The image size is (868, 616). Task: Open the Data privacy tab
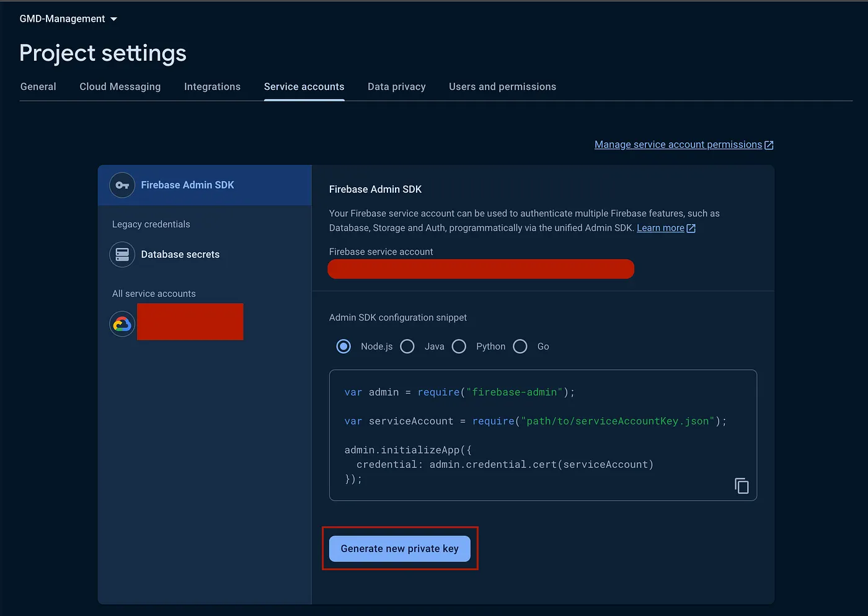[x=397, y=87]
